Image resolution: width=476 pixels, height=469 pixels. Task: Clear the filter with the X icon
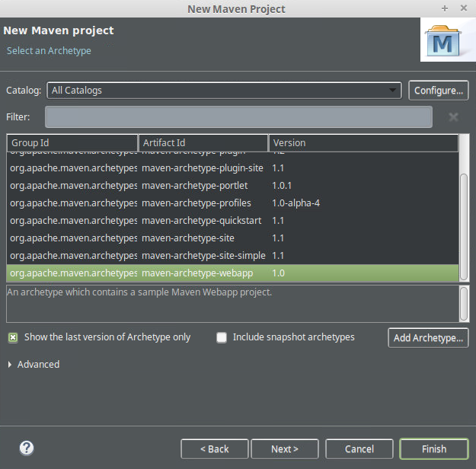(x=453, y=117)
